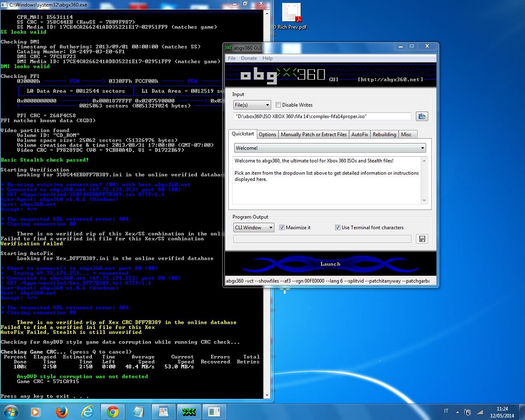This screenshot has width=525, height=420.
Task: Click the http://abgx360.net link in banner
Action: [x=390, y=80]
